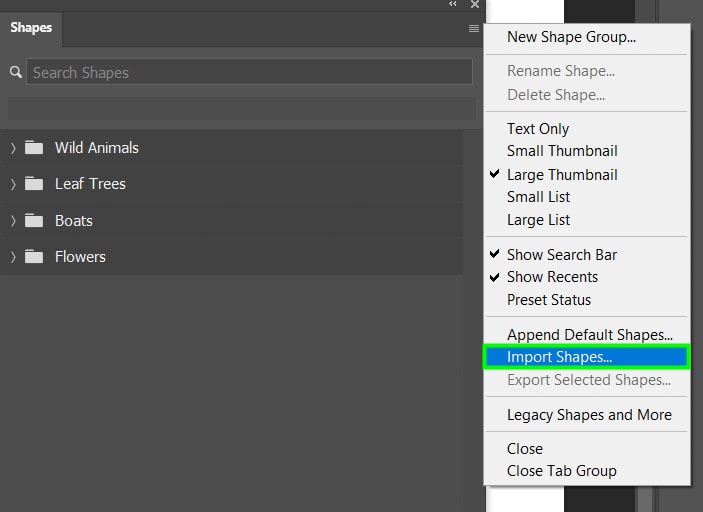
Task: Close the Shapes panel with X icon
Action: point(475,4)
